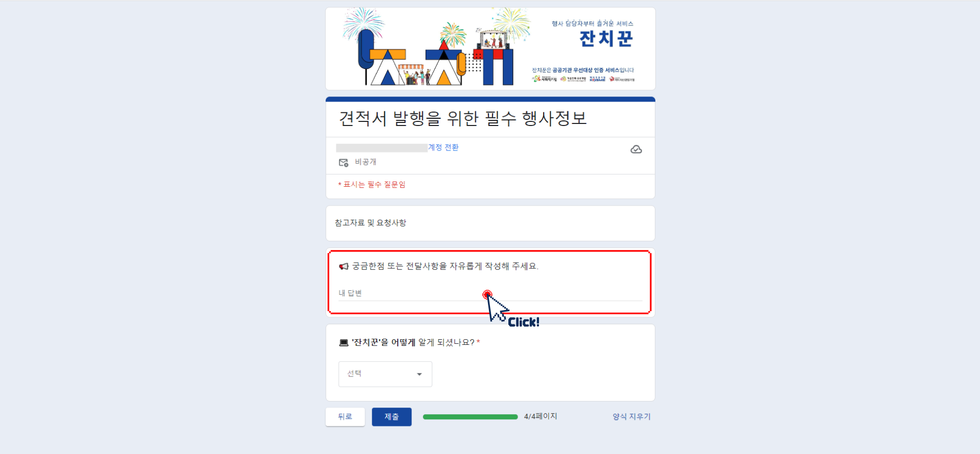Expand the dropdown arrow next to 선택
This screenshot has height=454, width=980.
click(420, 374)
